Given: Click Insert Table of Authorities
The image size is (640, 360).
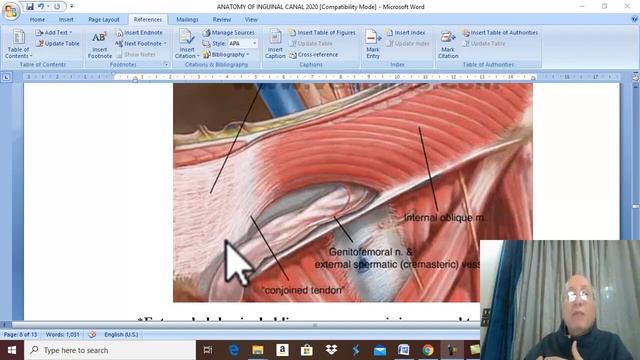Looking at the screenshot, I should [500, 32].
